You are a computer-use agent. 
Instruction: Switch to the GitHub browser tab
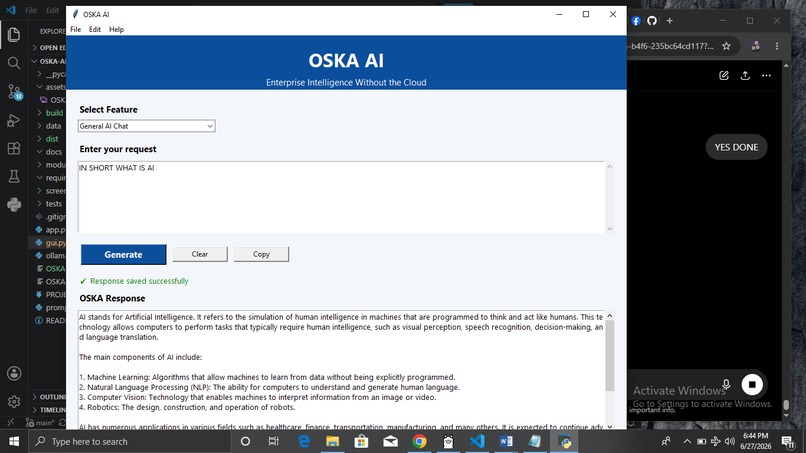[652, 21]
